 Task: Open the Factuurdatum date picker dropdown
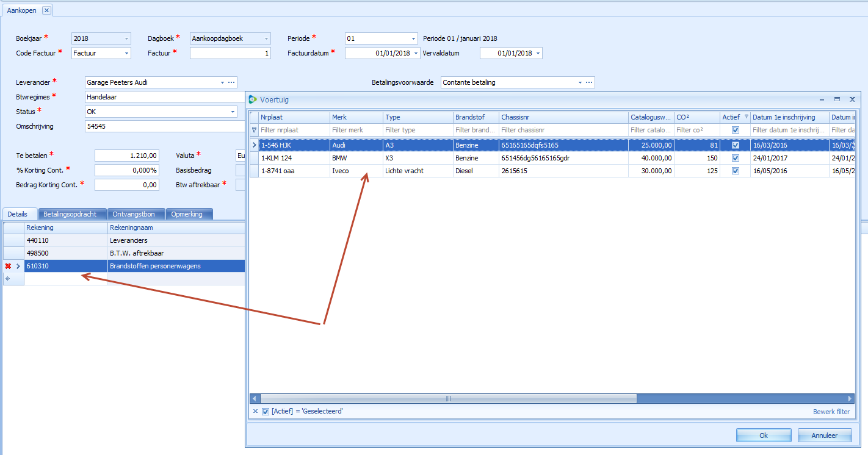416,54
